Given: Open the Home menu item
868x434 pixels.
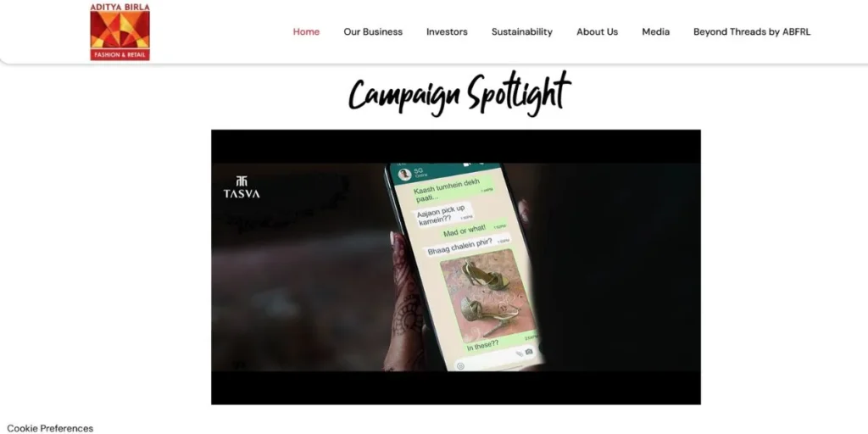Looking at the screenshot, I should point(306,31).
